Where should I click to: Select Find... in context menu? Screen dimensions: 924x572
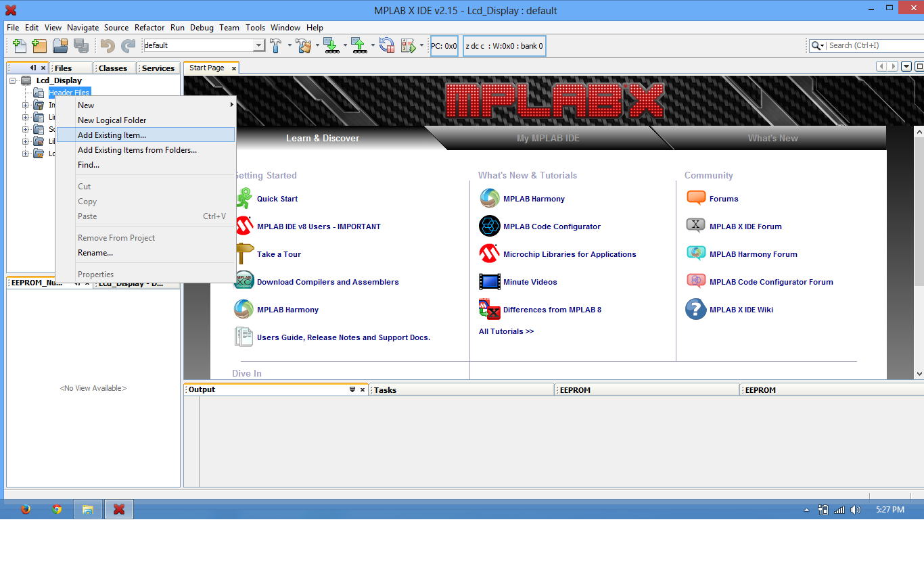pyautogui.click(x=145, y=164)
